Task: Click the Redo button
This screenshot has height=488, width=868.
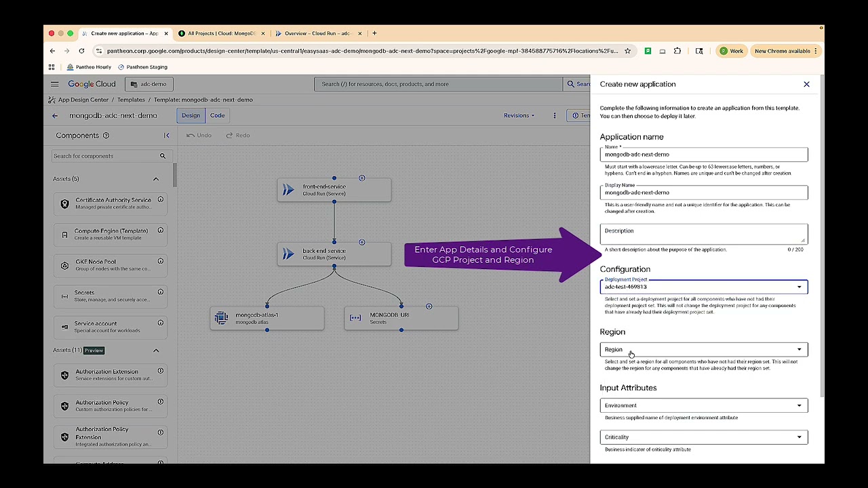Action: [238, 136]
